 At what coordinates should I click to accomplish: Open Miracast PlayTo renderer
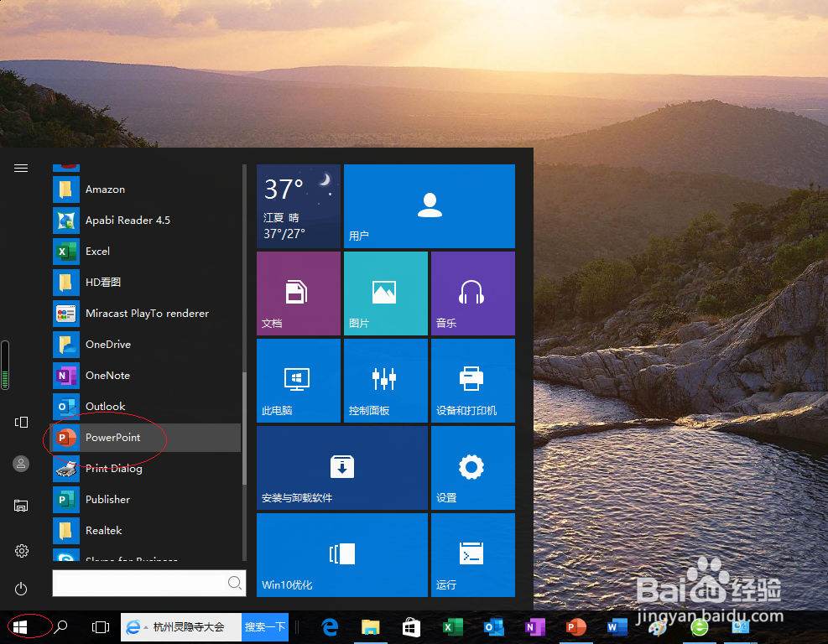[x=146, y=314]
